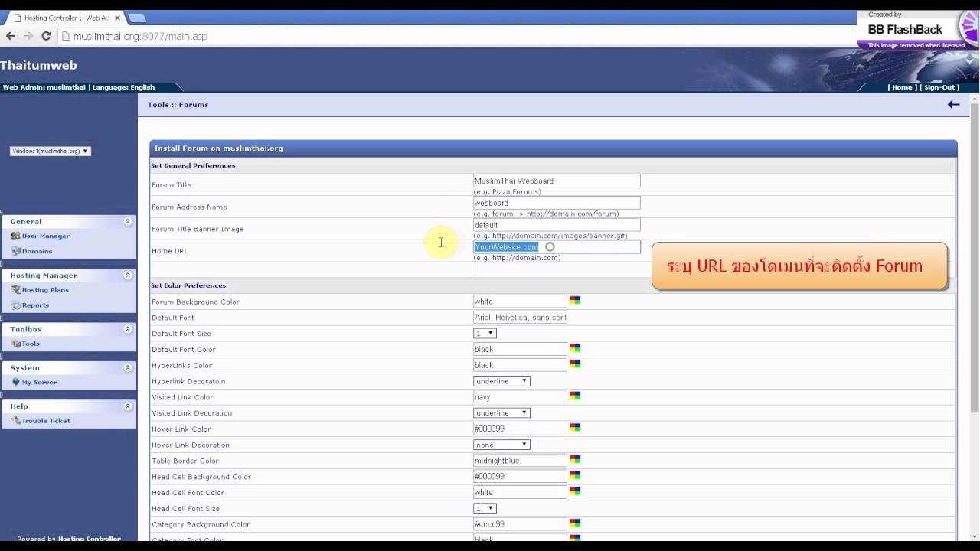Reload the page with refresh icon
The image size is (980, 551).
coord(46,36)
